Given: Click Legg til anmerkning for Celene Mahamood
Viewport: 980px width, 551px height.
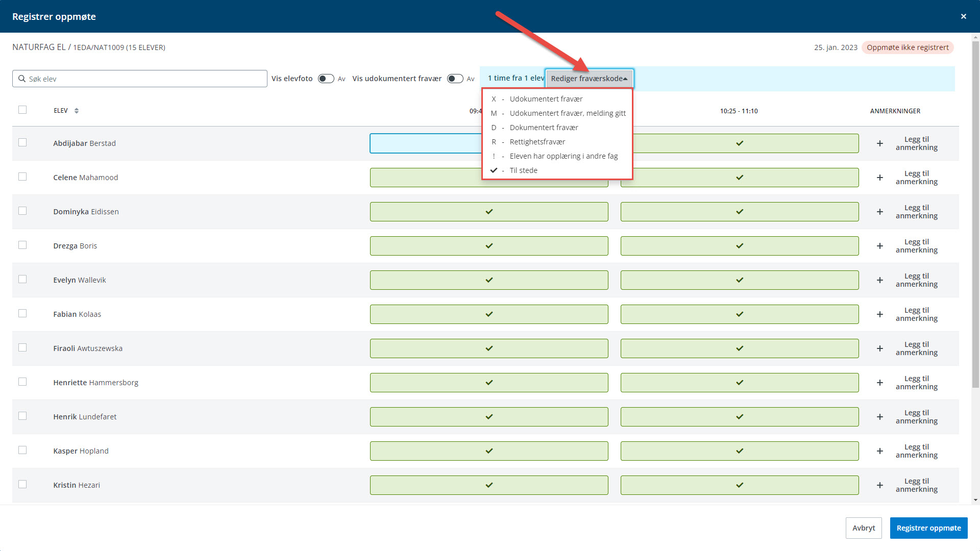Looking at the screenshot, I should pyautogui.click(x=916, y=178).
